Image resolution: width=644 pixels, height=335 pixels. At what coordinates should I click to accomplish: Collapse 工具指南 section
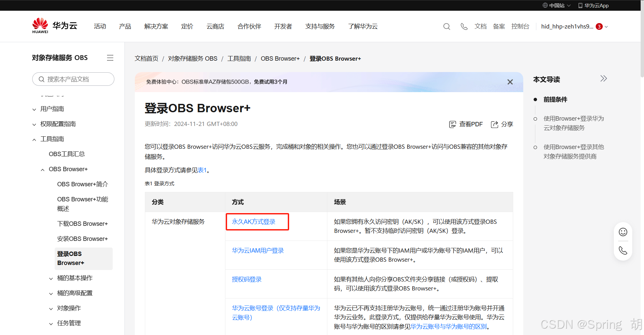pos(34,139)
